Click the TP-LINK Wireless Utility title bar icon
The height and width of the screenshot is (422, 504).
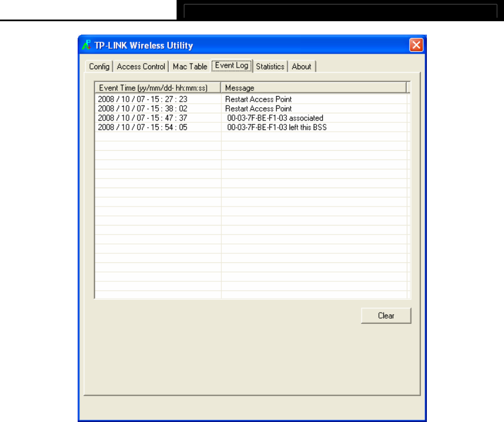click(x=86, y=45)
